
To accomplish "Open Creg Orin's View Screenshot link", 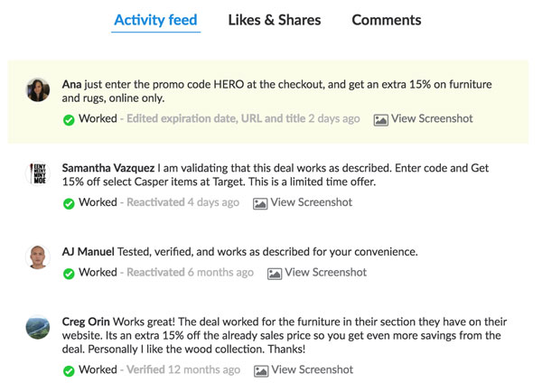I will click(313, 369).
